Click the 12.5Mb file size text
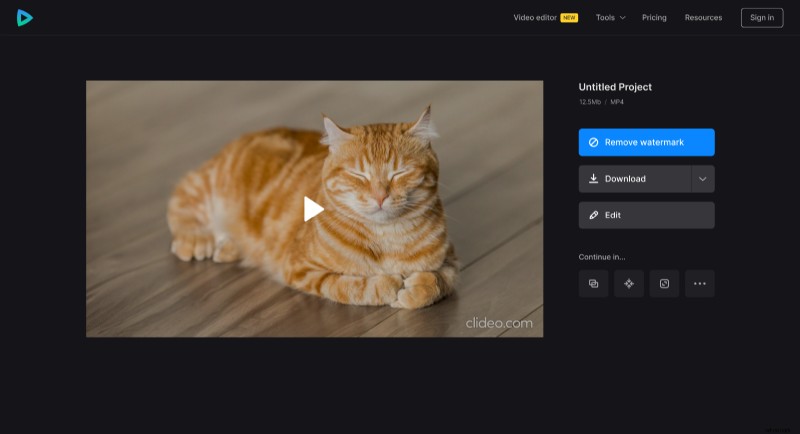Image resolution: width=800 pixels, height=434 pixels. tap(590, 102)
